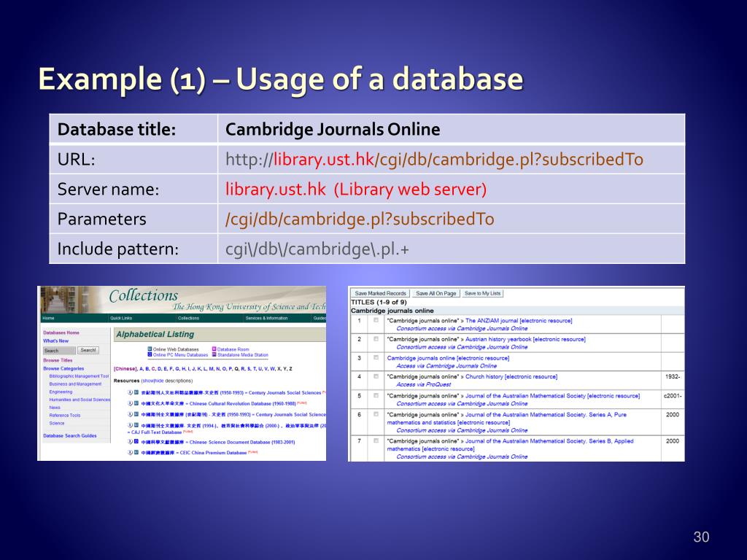The image size is (747, 560).
Task: Select Humanities and Social Sciences category
Action: click(80, 400)
